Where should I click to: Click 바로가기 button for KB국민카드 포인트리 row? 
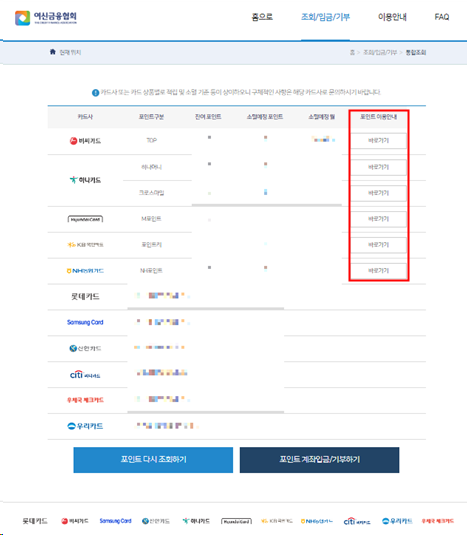pos(379,245)
